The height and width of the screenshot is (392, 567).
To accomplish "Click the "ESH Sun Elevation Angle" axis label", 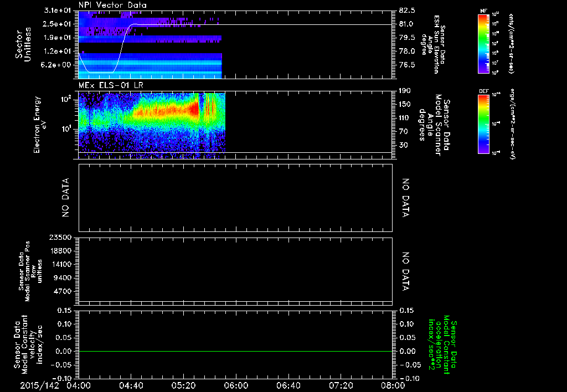I will [x=433, y=44].
